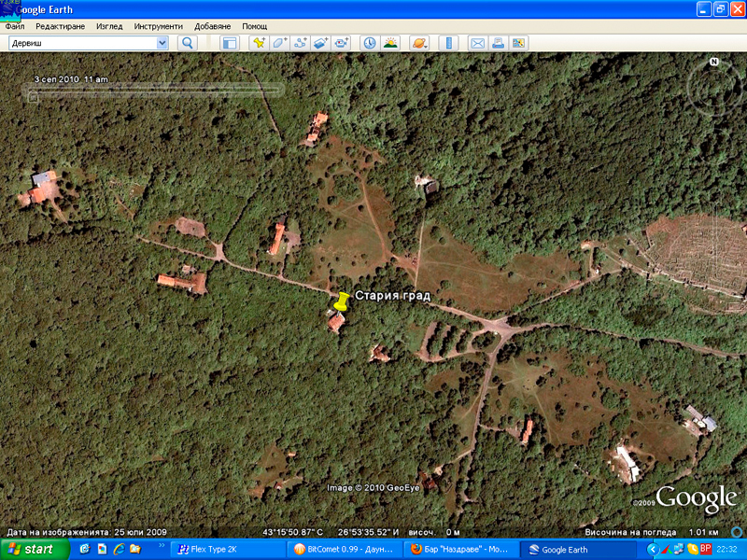Click the BP language indicator in tray
The height and width of the screenshot is (560, 747).
[x=706, y=549]
